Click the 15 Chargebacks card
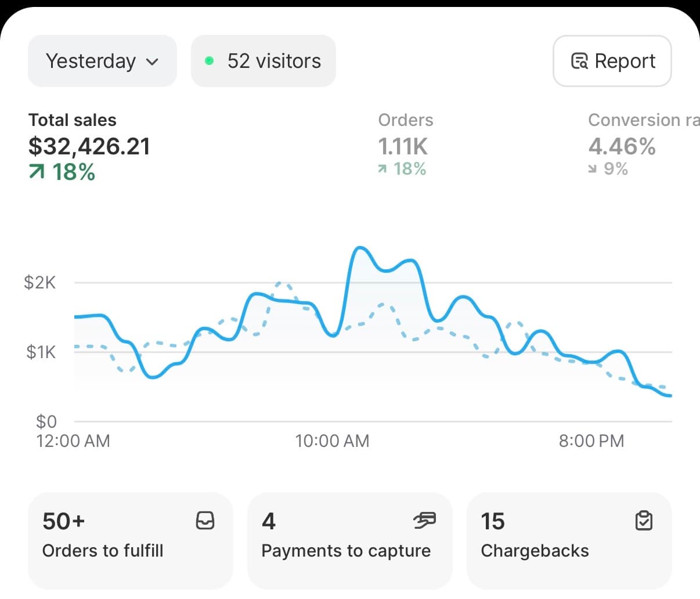The image size is (700, 599). tap(569, 540)
